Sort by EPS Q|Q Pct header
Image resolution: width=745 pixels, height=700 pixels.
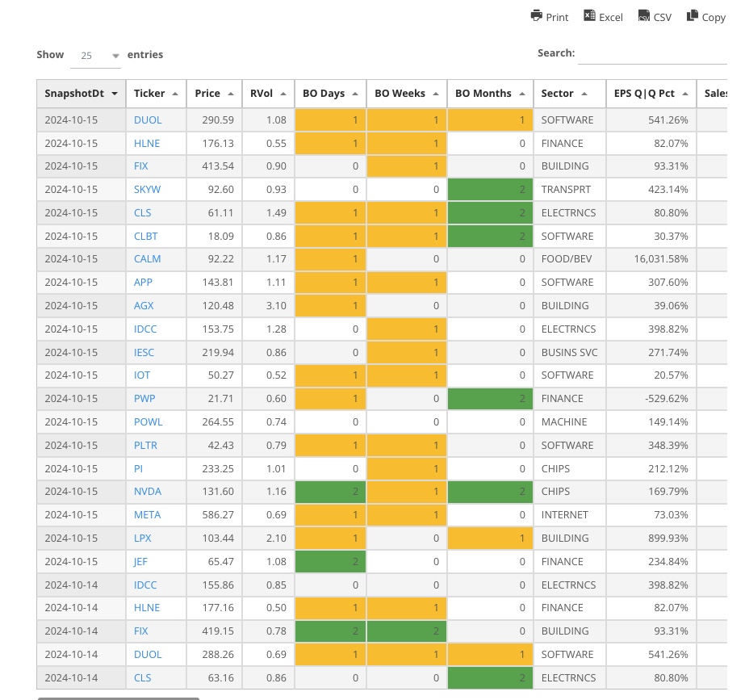(651, 94)
